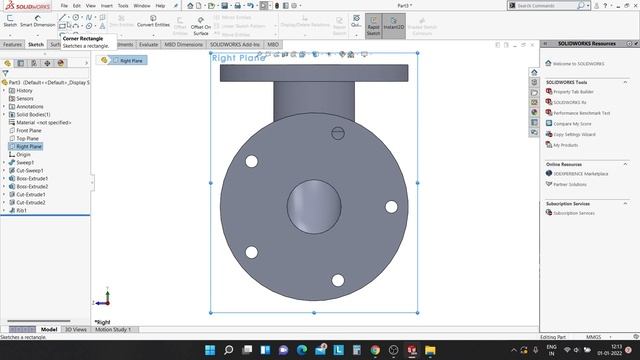The image size is (640, 360).
Task: Click the Save icon
Action: tap(224, 6)
